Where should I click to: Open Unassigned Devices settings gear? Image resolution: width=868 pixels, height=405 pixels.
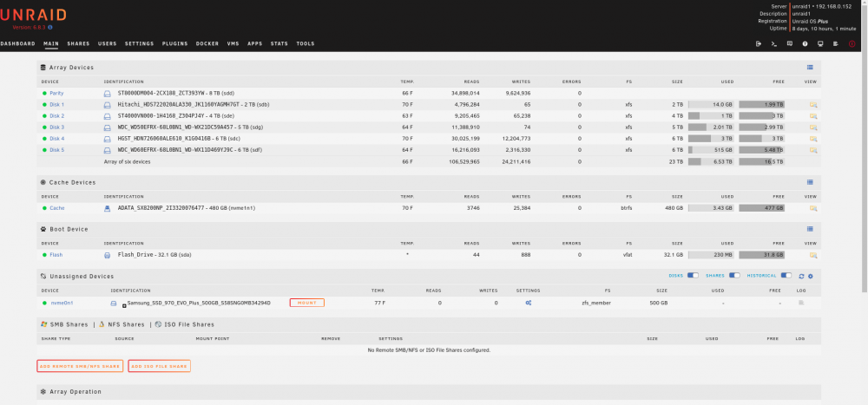pos(811,276)
